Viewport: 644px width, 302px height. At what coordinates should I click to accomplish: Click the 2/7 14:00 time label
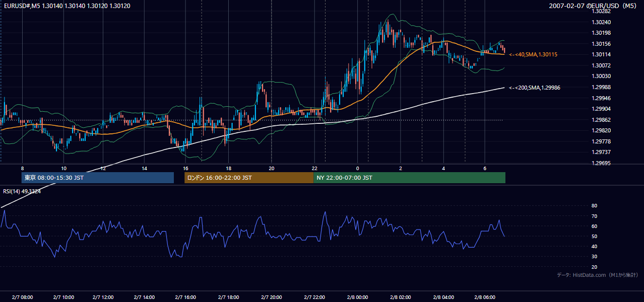144,297
